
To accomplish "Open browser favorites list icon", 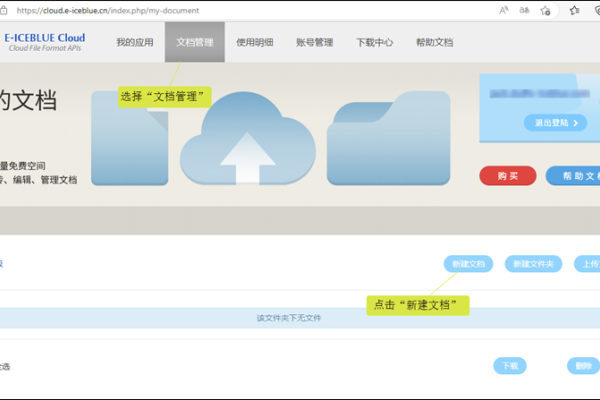I will coord(574,10).
